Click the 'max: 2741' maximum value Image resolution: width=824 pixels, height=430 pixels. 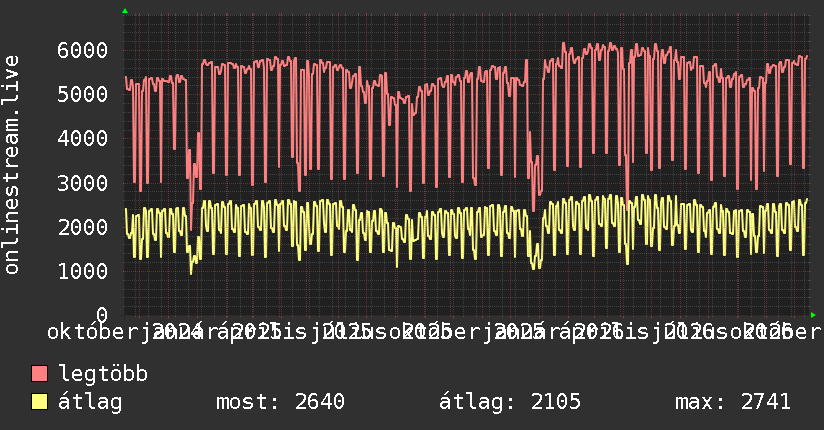coord(733,402)
